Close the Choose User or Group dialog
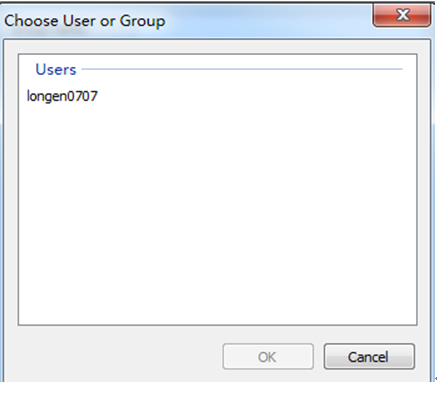Screen dimensions: 437x397 click(x=402, y=15)
